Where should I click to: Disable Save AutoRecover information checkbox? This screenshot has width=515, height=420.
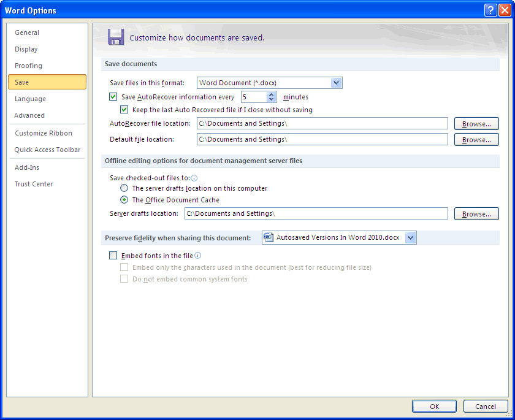(x=113, y=97)
